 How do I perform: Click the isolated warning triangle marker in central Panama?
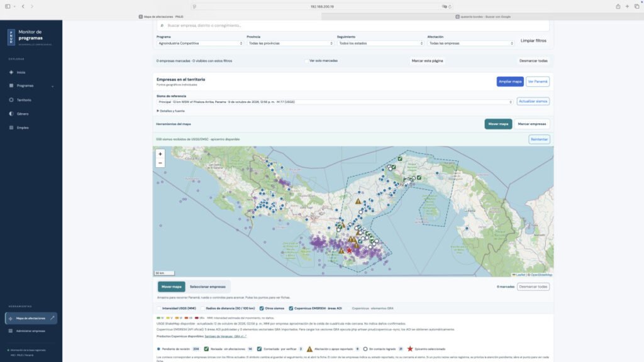click(358, 201)
